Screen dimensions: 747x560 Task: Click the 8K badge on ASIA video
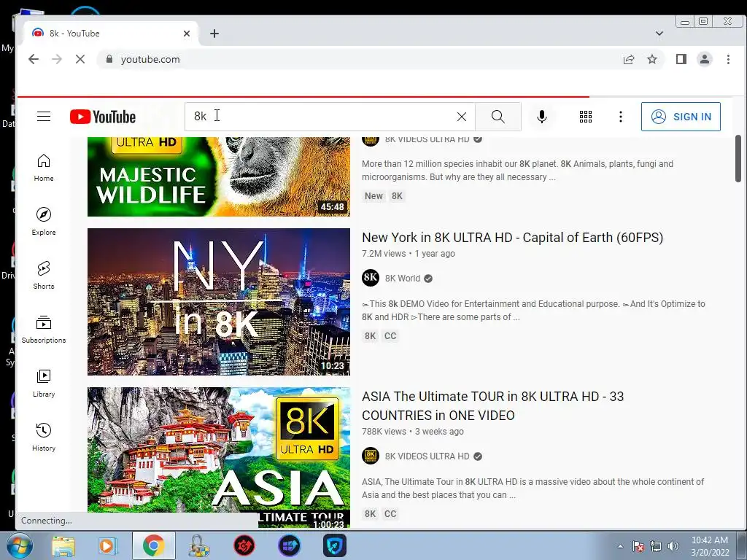370,514
